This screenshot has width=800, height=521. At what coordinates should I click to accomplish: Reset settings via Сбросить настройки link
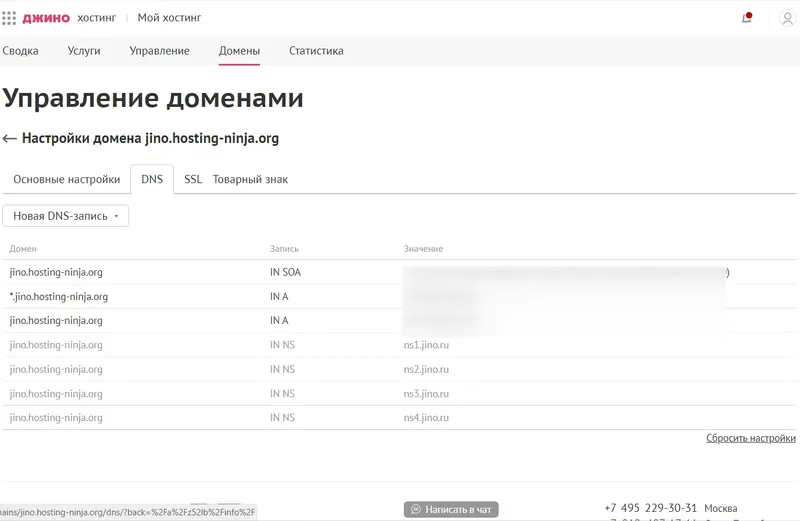(x=751, y=438)
